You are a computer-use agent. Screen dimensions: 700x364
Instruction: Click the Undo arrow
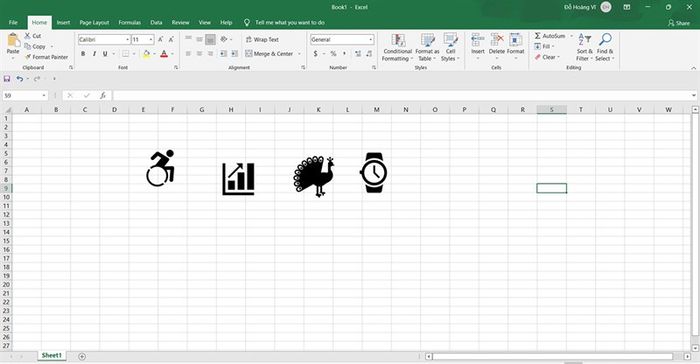coord(20,79)
